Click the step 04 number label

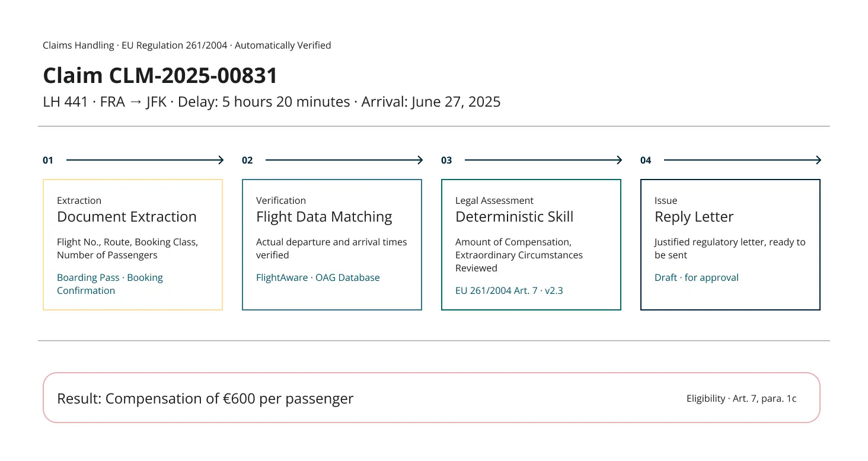click(646, 160)
